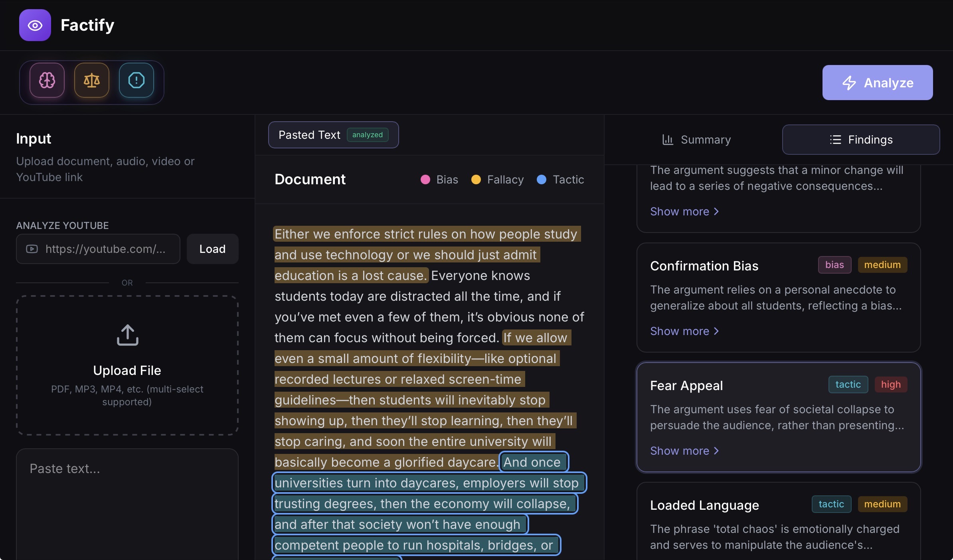The width and height of the screenshot is (953, 560).
Task: Expand Show more under Fear Appeal
Action: coord(684,451)
